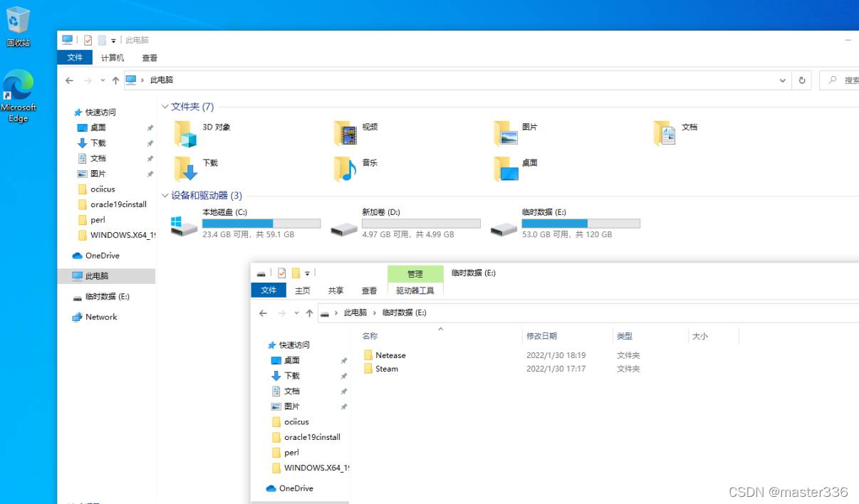Switch to 查看 tab in E: window
The height and width of the screenshot is (504, 859).
point(369,290)
